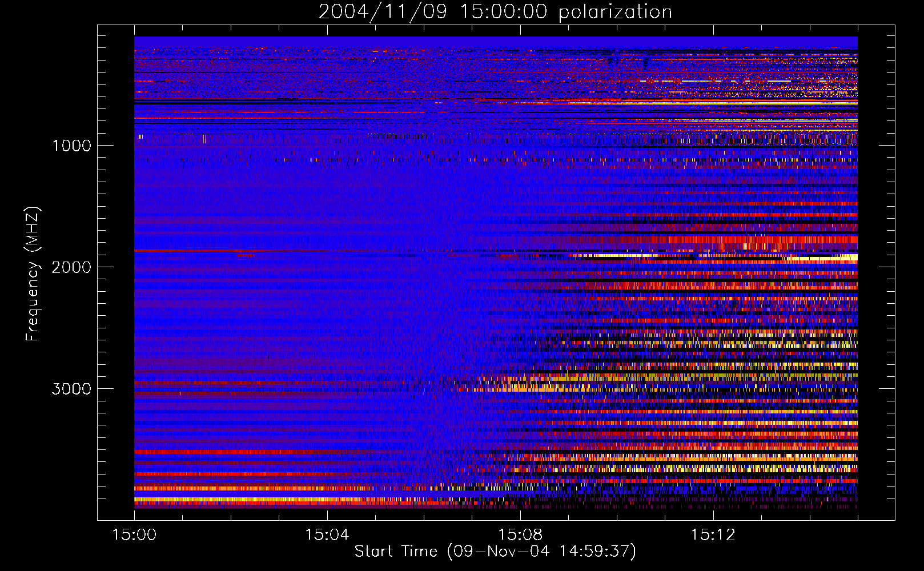The width and height of the screenshot is (924, 571).
Task: Click the 15:00 time tick label
Action: coord(134,535)
